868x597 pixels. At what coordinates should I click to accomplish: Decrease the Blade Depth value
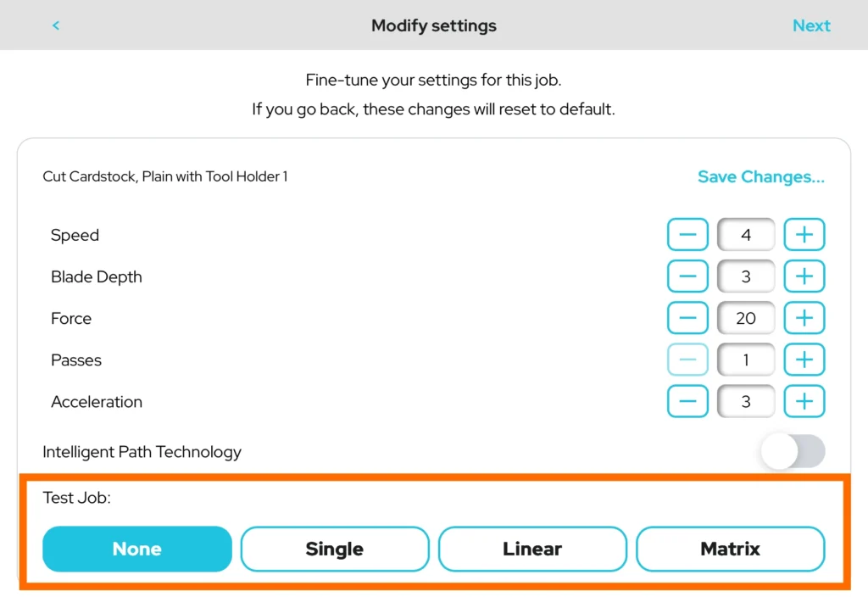(687, 276)
